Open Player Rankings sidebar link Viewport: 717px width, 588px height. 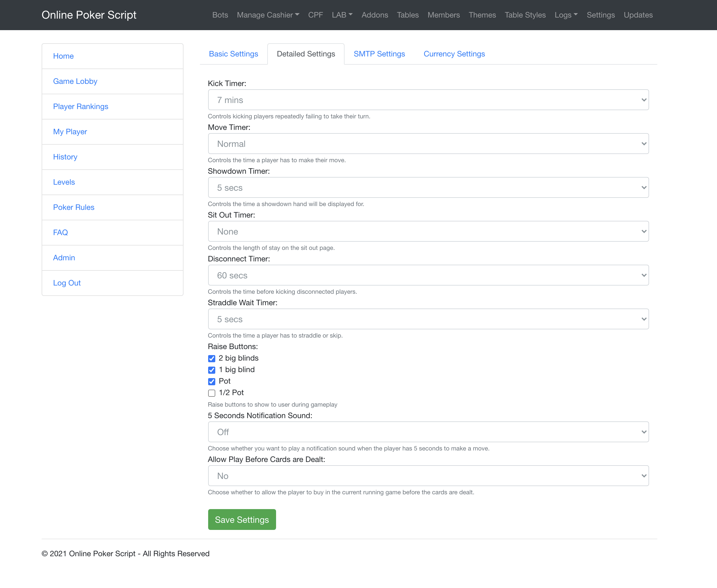coord(81,106)
